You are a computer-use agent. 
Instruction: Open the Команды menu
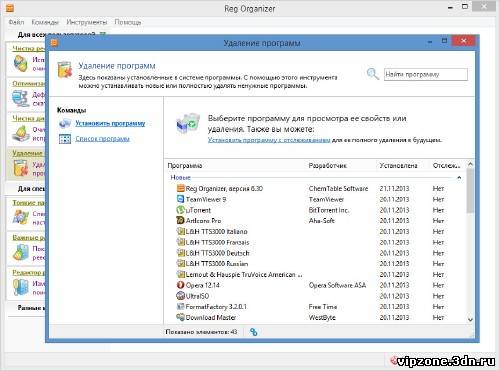tap(45, 22)
